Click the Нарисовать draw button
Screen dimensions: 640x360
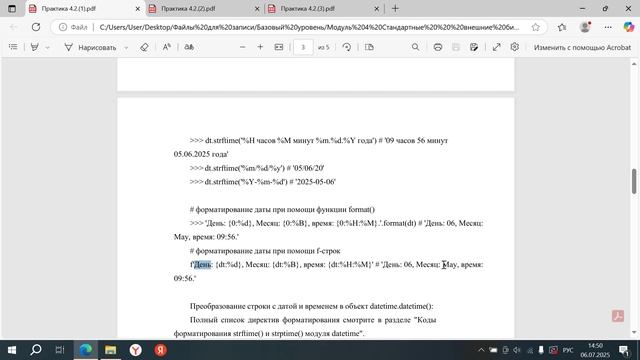90,47
